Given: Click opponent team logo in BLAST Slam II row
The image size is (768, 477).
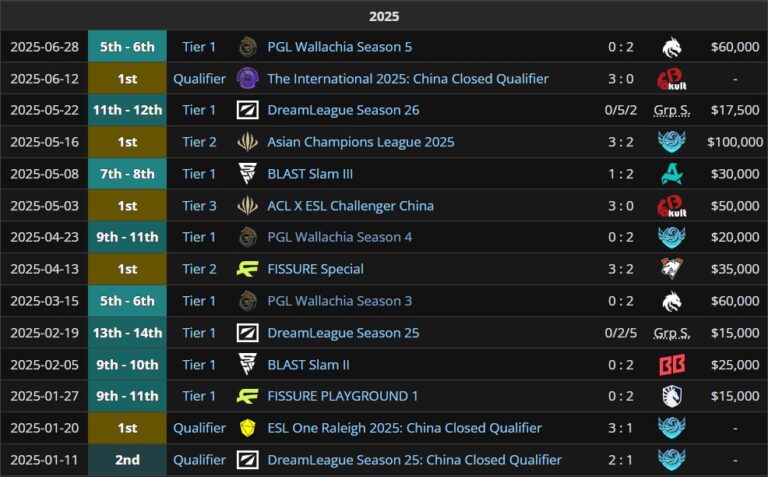Looking at the screenshot, I should pos(671,365).
